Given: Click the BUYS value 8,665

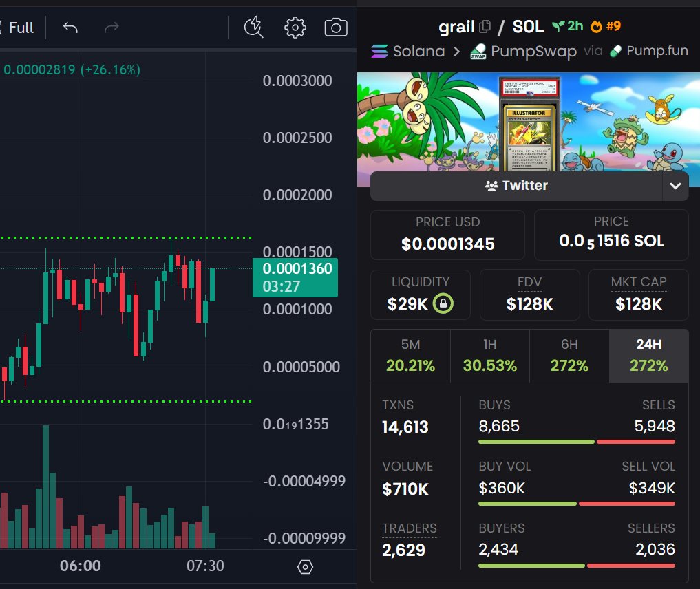Looking at the screenshot, I should (498, 426).
